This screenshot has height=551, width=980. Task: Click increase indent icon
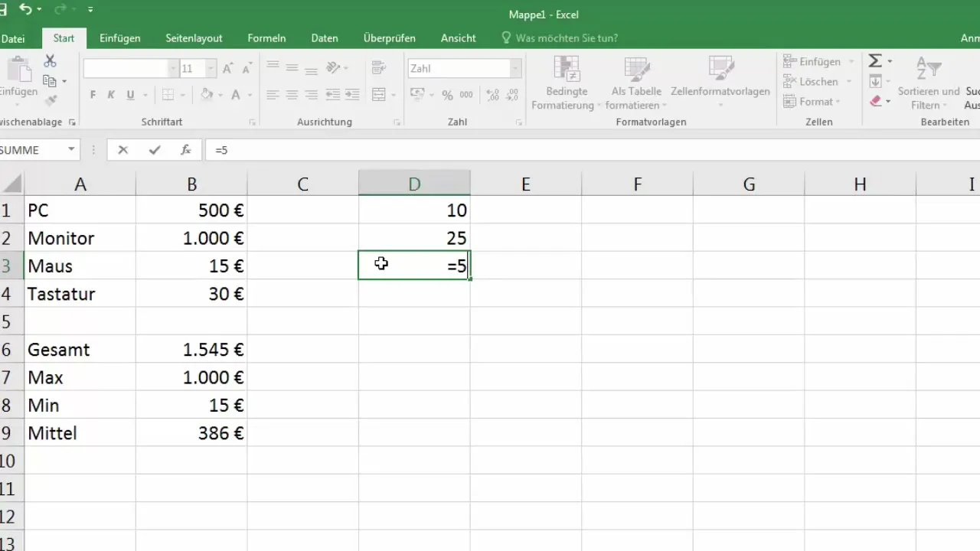point(352,95)
